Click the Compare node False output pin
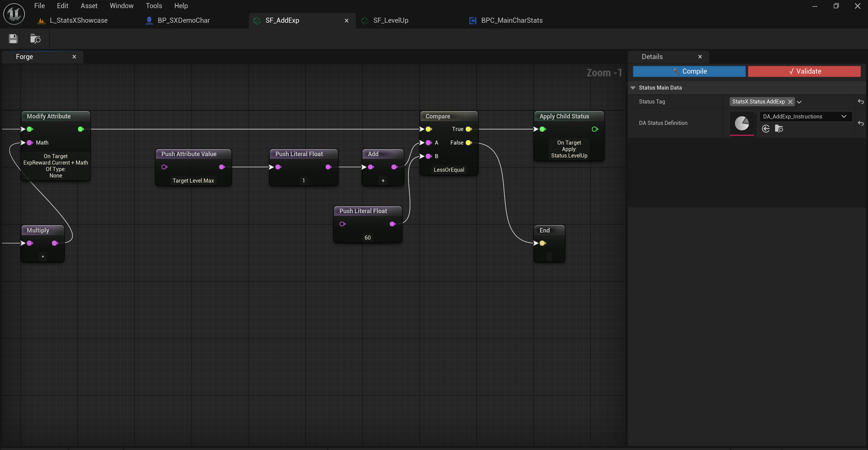868x450 pixels. [469, 143]
